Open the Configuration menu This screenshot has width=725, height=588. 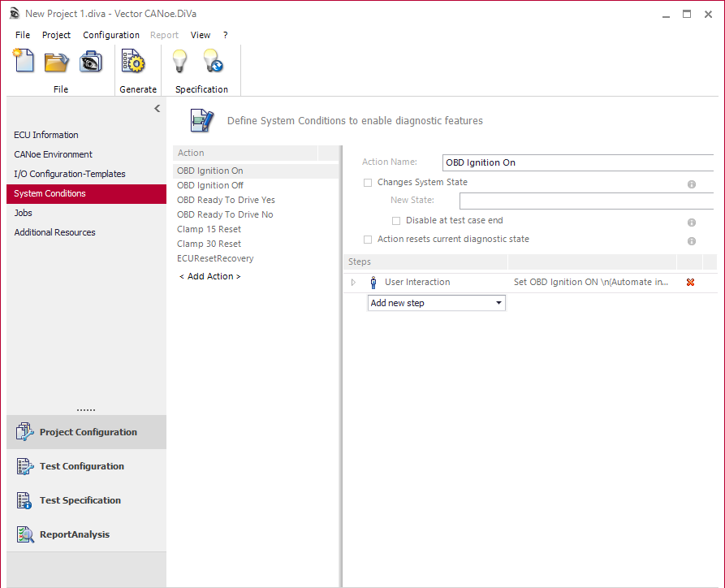tap(111, 35)
